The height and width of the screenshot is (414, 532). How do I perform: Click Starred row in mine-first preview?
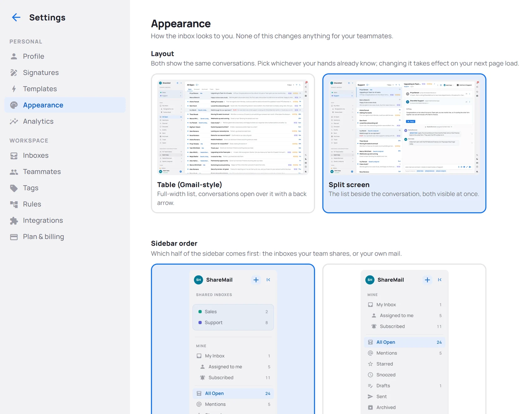click(405, 364)
